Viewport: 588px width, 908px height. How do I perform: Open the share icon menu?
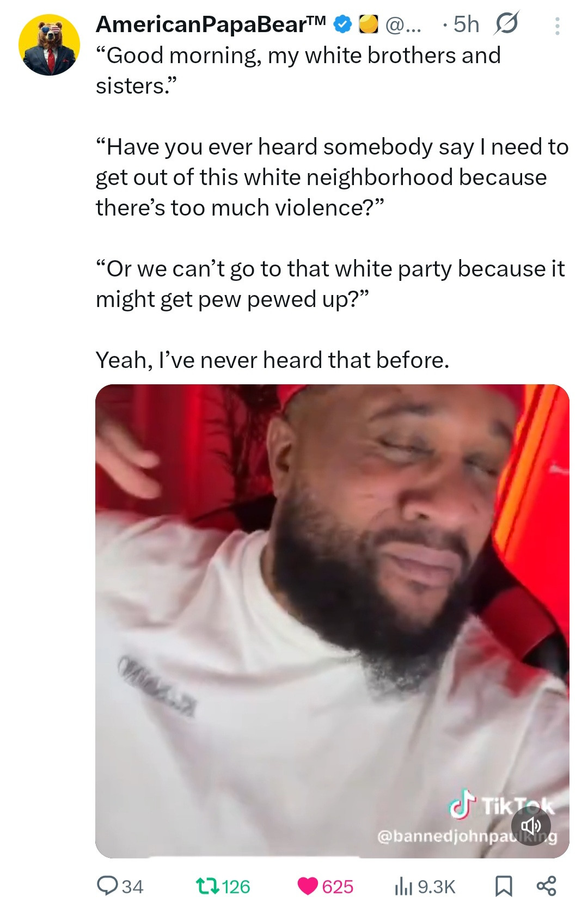[x=546, y=886]
